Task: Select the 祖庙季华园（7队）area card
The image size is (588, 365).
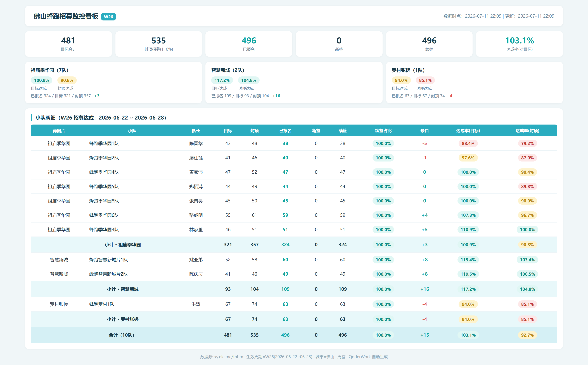Action: tap(113, 83)
